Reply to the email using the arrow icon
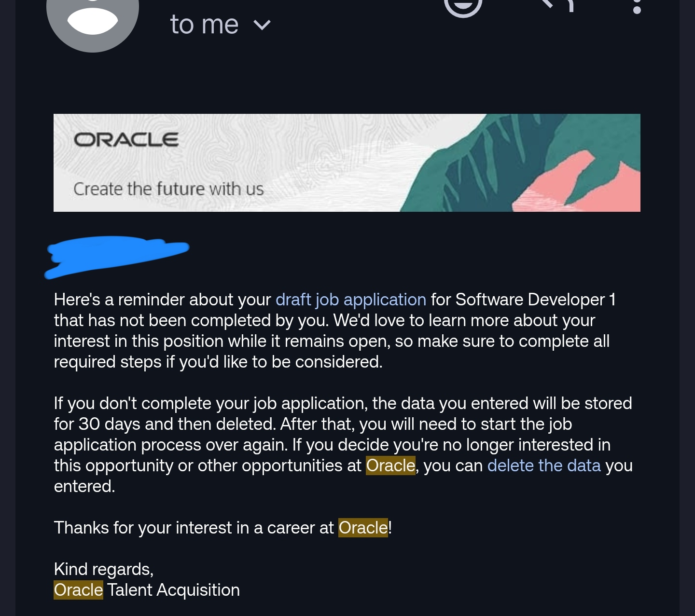Image resolution: width=695 pixels, height=616 pixels. pos(557,5)
